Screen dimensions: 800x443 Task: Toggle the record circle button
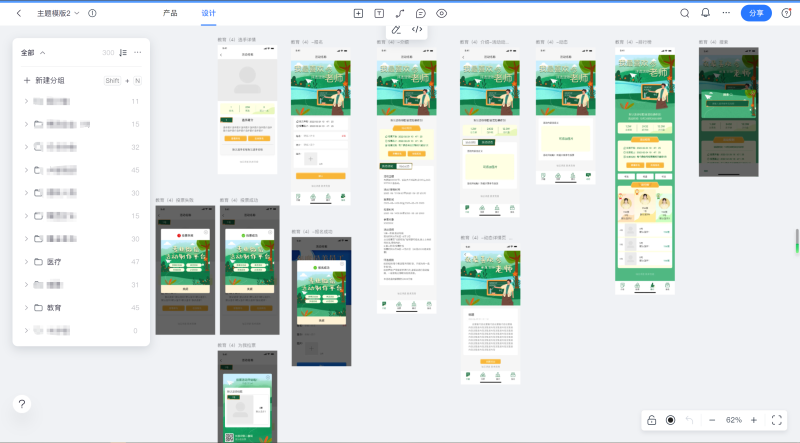tap(671, 420)
